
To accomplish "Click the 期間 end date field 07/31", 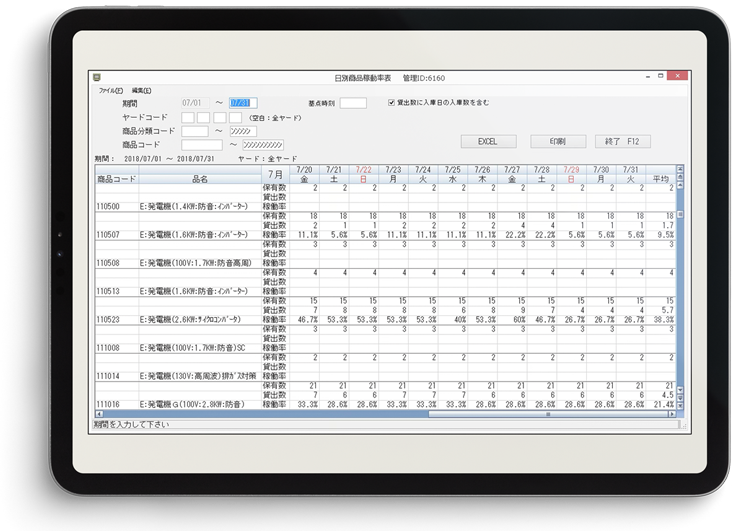I will (243, 103).
